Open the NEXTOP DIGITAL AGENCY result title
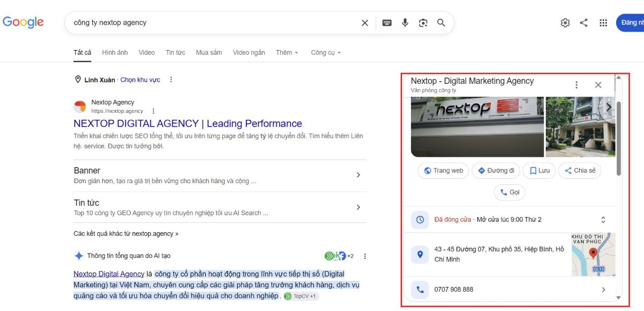The height and width of the screenshot is (311, 644). [x=188, y=124]
